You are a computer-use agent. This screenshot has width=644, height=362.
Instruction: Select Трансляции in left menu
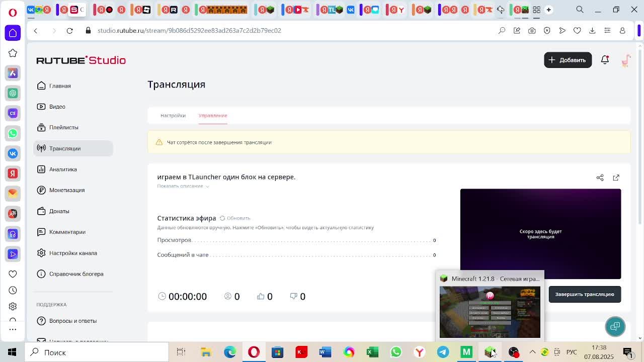coord(73,148)
